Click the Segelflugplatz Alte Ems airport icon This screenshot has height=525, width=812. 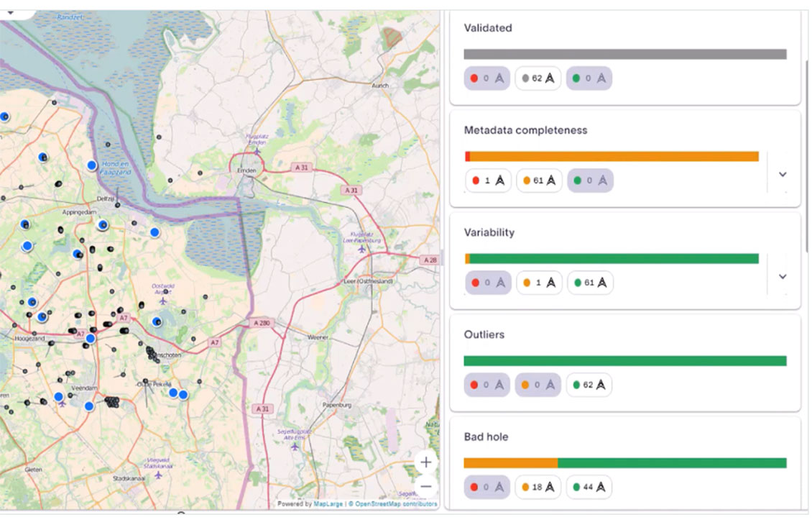(x=295, y=446)
